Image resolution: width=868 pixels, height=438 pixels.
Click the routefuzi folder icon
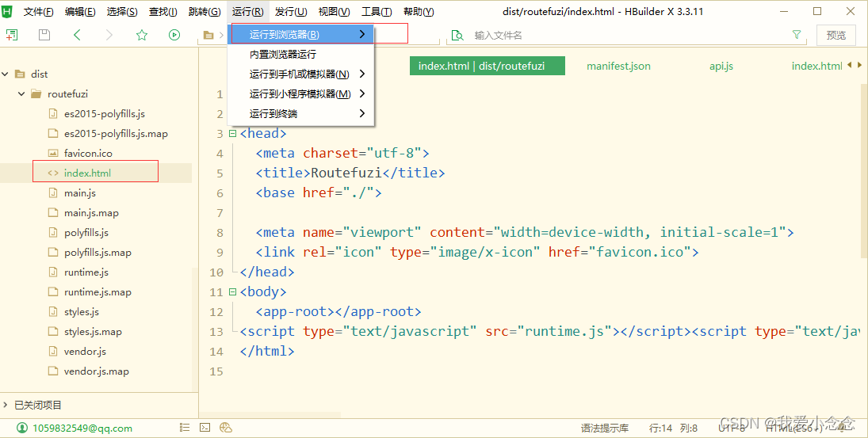36,94
